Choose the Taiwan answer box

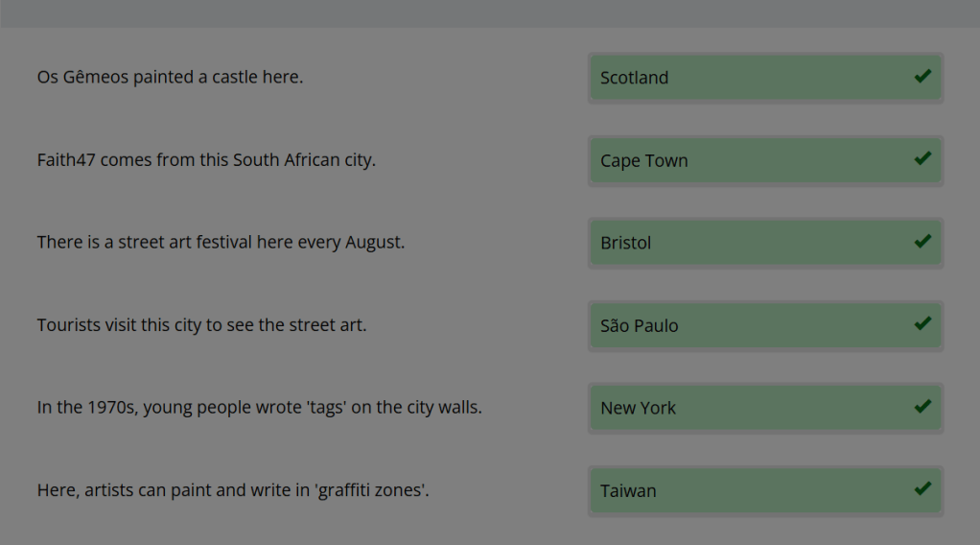pyautogui.click(x=748, y=490)
